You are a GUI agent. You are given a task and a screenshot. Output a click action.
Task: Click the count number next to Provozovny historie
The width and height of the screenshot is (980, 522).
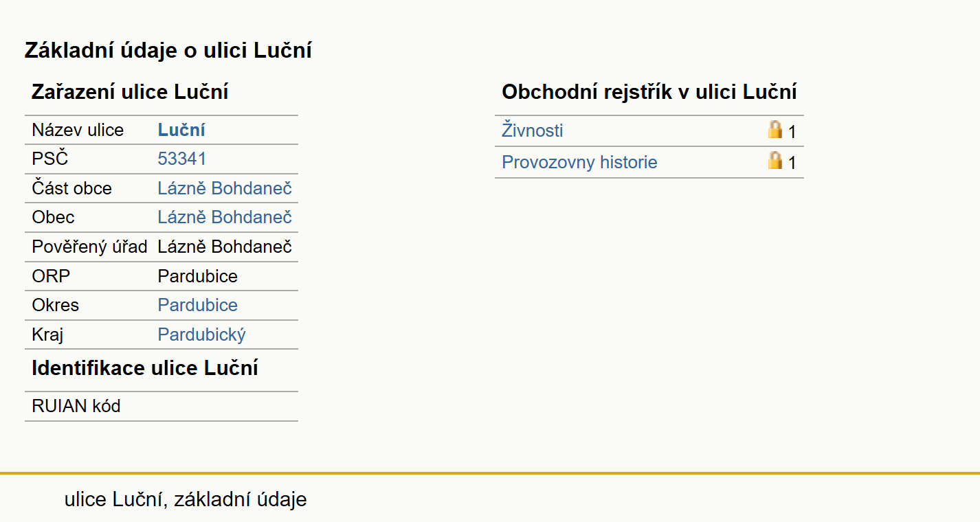pos(792,163)
